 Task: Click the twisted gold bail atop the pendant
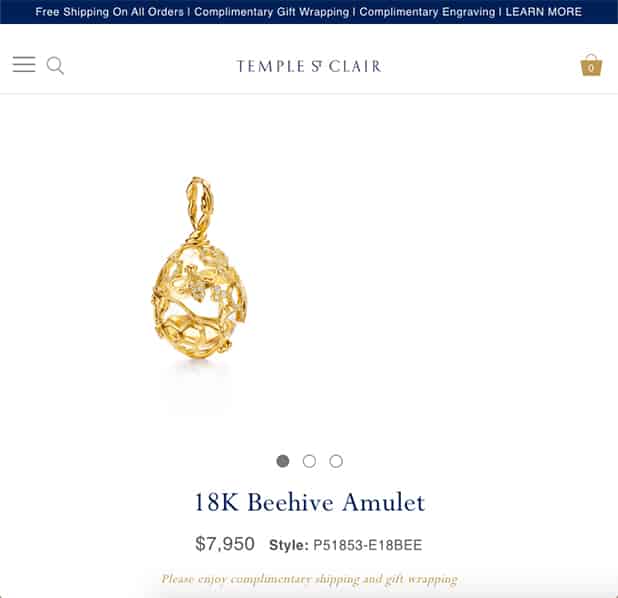[x=199, y=206]
